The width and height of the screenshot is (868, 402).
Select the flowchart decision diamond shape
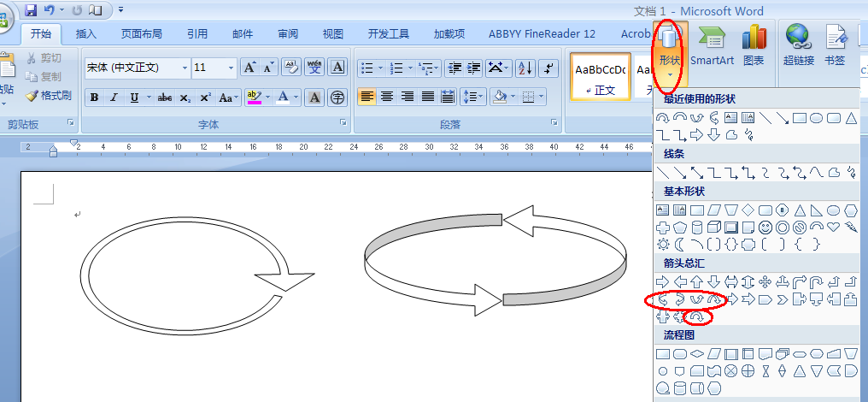(697, 354)
